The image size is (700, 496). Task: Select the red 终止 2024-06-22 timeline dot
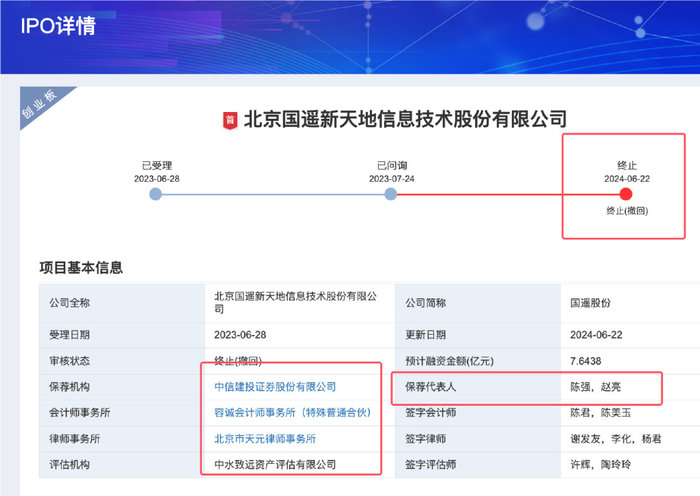(x=626, y=194)
